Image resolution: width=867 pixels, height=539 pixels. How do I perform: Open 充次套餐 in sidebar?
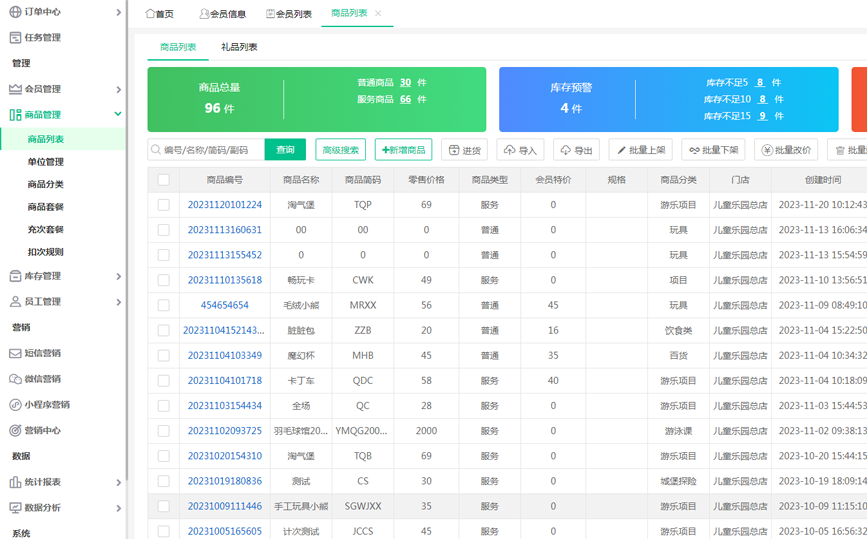(46, 229)
